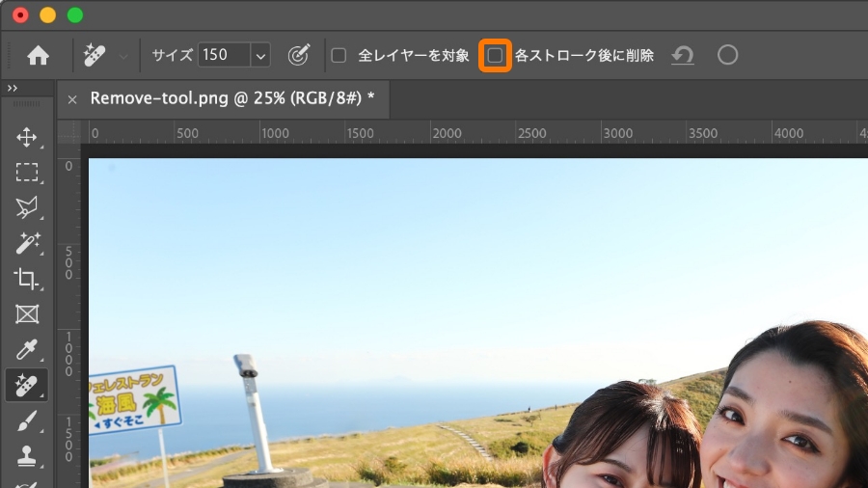This screenshot has width=868, height=488.
Task: Select the Crop tool
Action: 27,279
